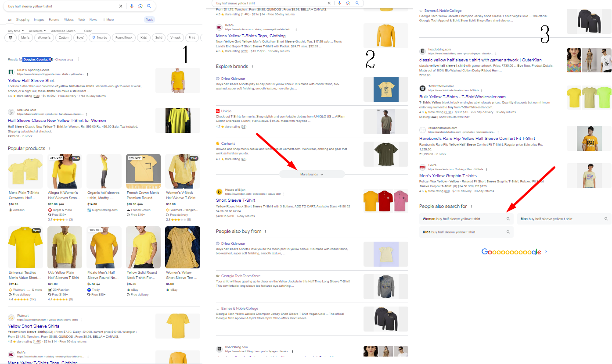612x364 pixels.
Task: Open the All results dropdown
Action: point(36,31)
